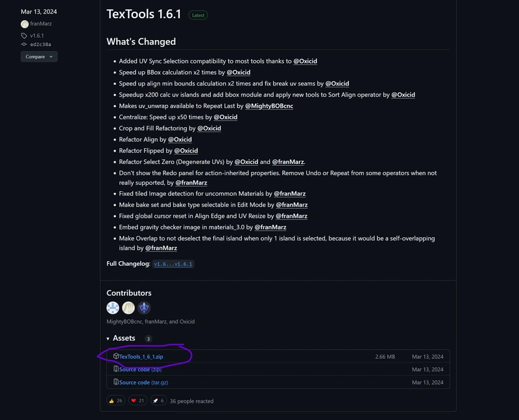Click the file icon beside Source code (tar.gz)

click(x=116, y=382)
